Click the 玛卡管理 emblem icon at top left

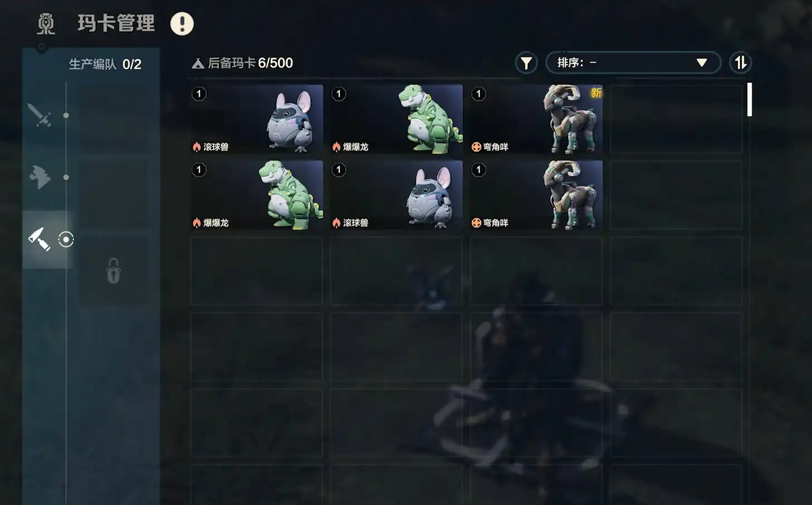46,24
